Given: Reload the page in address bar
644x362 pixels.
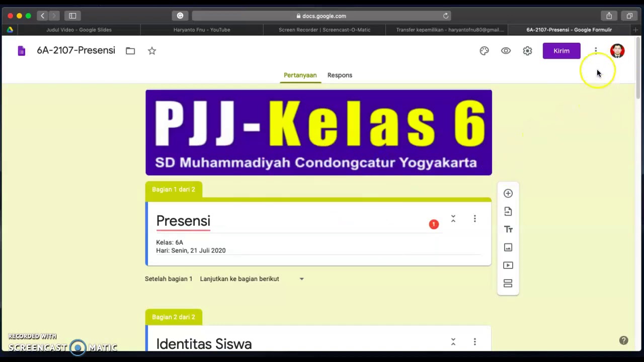Looking at the screenshot, I should coord(446,16).
